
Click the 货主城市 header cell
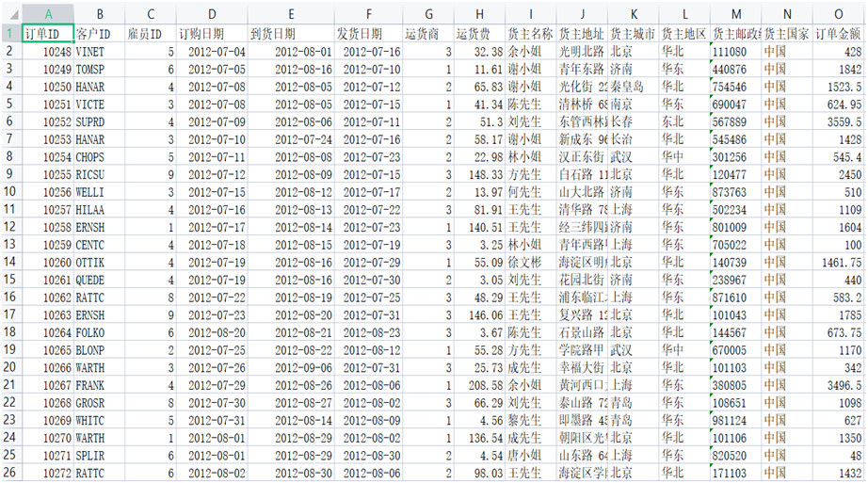(634, 34)
